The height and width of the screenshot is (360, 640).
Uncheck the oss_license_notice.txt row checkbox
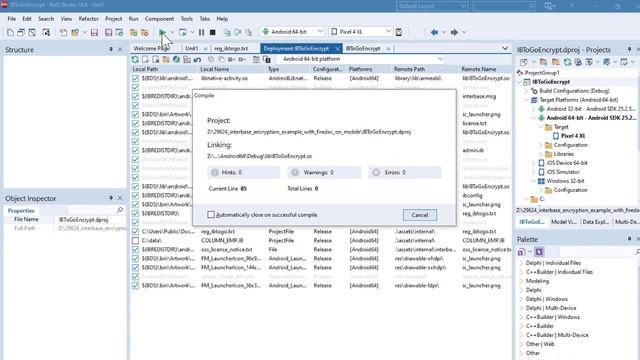[135, 249]
